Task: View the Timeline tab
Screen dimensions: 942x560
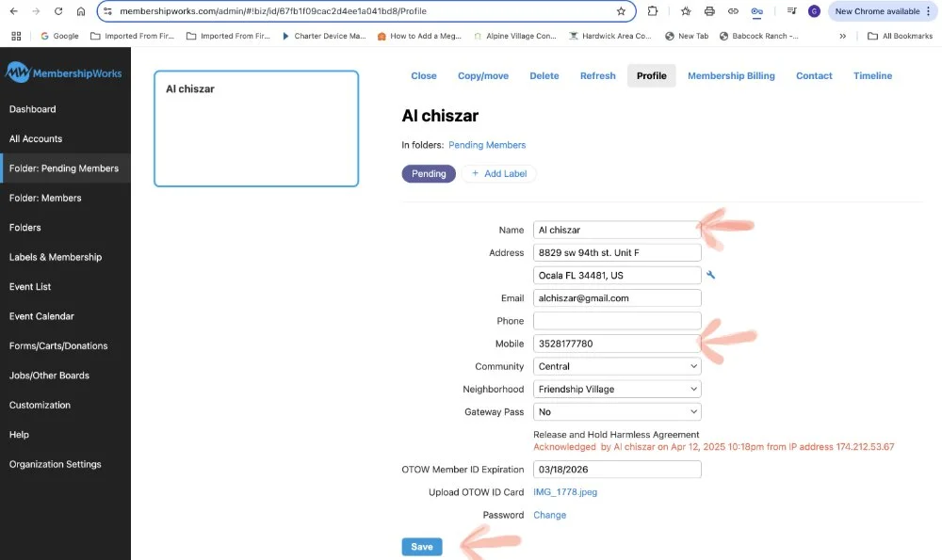Action: 872,75
